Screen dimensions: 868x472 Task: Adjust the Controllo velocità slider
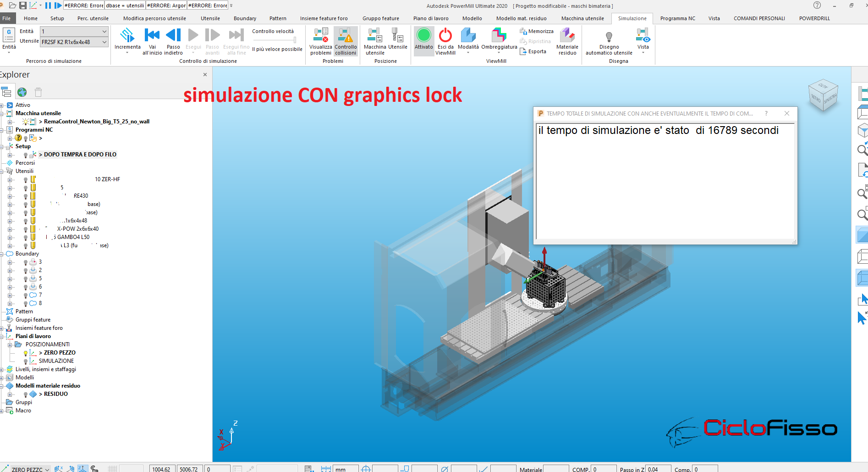(x=295, y=40)
